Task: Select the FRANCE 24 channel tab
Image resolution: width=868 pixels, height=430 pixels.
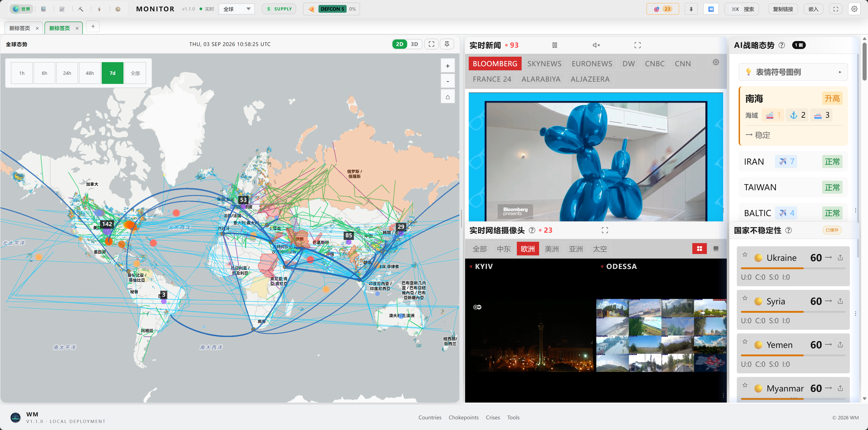Action: coord(492,79)
